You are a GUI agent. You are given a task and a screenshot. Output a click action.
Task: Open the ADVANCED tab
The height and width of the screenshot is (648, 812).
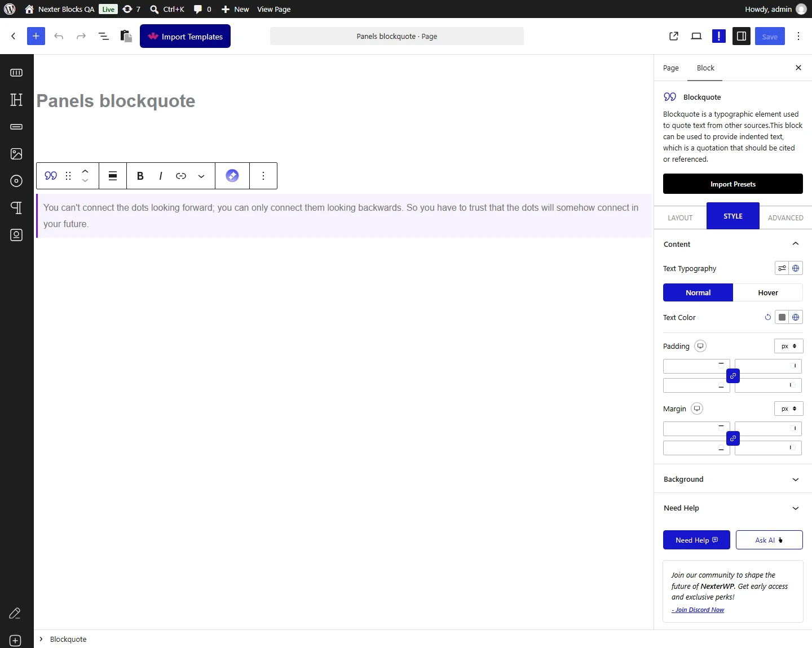(785, 218)
